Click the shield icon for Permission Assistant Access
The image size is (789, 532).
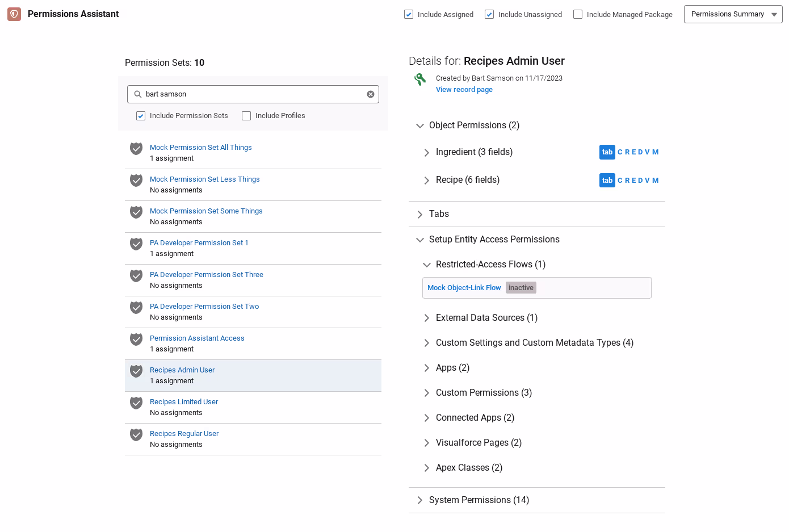tap(136, 340)
